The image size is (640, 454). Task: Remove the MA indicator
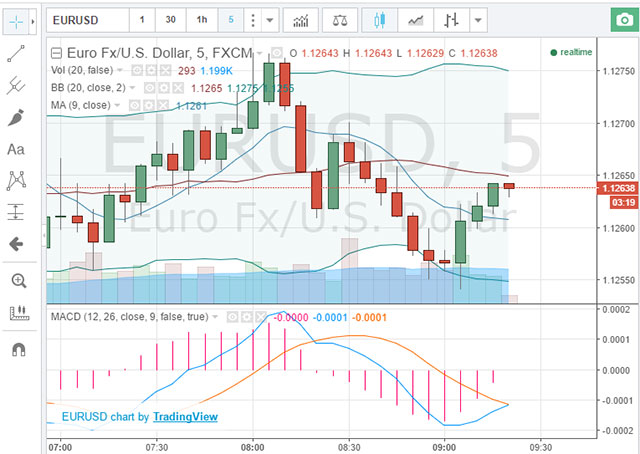coord(163,106)
